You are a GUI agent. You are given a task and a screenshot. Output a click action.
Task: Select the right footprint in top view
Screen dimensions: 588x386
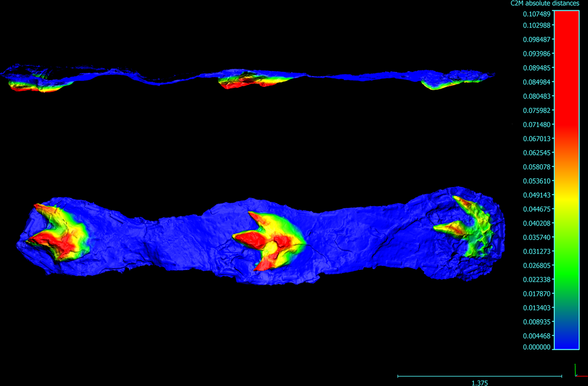465,225
